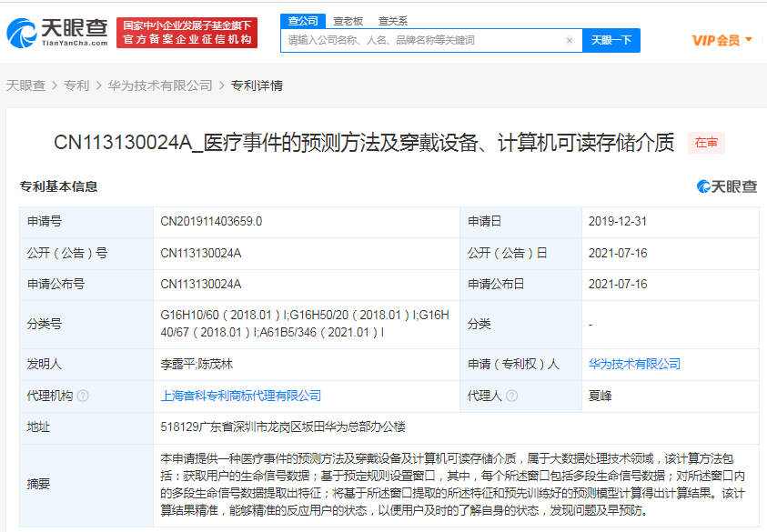Screen dimensions: 767x532
Task: Select agent name 夏峰
Action: pos(600,396)
